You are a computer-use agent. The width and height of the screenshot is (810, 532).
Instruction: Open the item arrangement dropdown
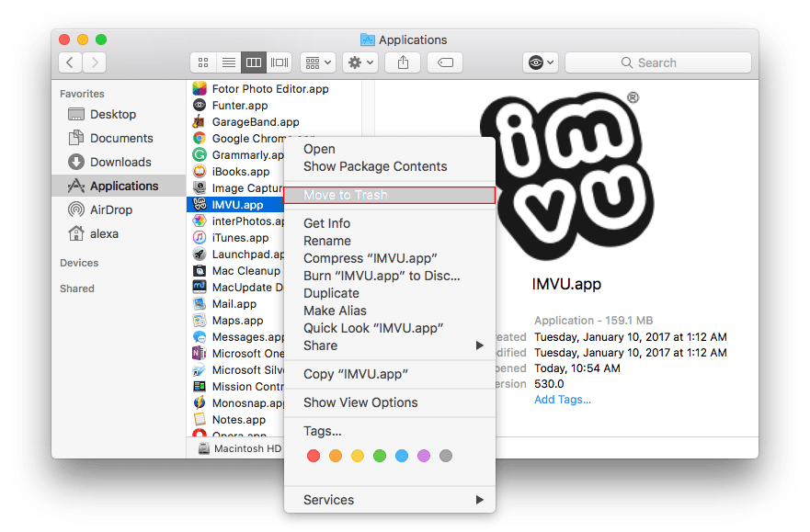pos(316,62)
